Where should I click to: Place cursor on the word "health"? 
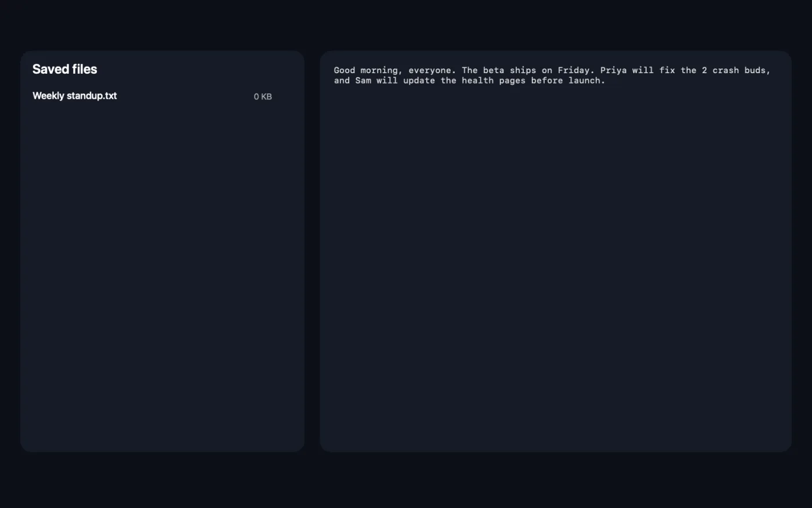[477, 81]
